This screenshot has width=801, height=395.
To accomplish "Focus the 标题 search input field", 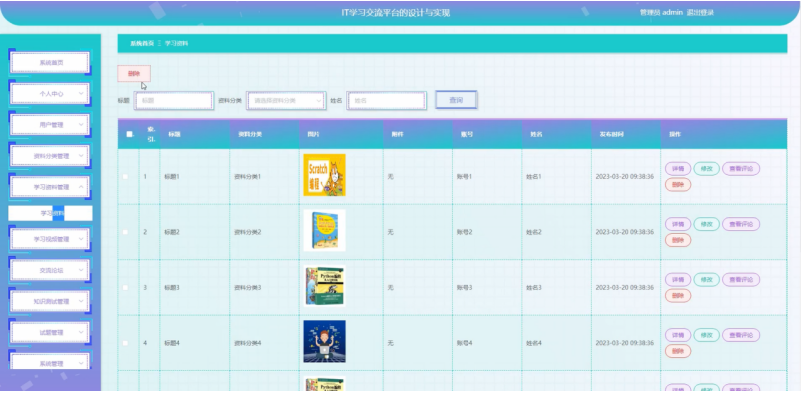I will [x=174, y=101].
